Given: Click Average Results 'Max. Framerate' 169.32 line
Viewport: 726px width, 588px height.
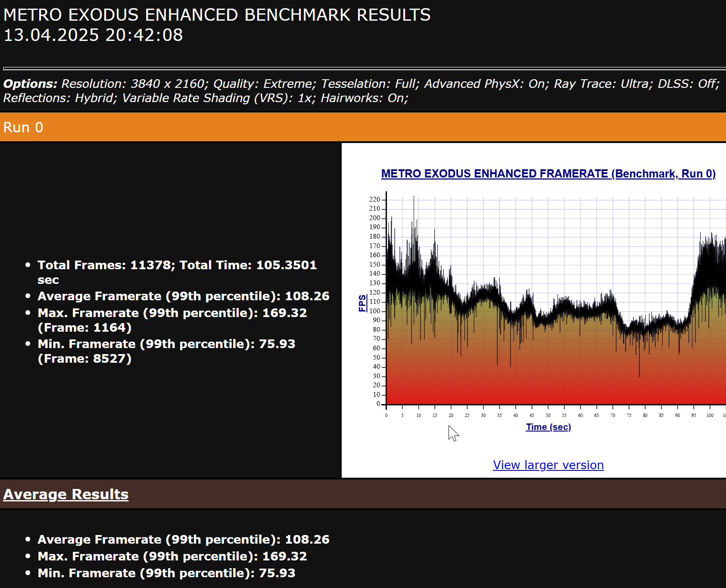Looking at the screenshot, I should [x=172, y=556].
